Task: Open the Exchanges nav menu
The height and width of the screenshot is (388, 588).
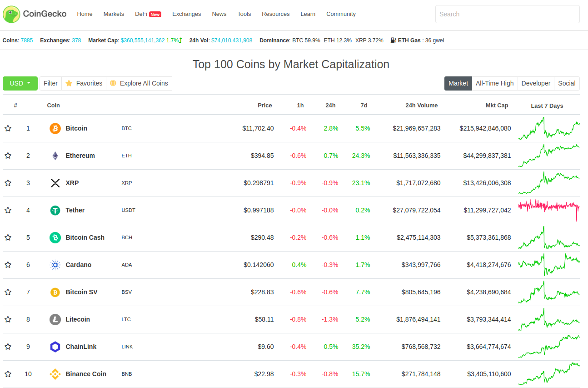Action: (186, 14)
